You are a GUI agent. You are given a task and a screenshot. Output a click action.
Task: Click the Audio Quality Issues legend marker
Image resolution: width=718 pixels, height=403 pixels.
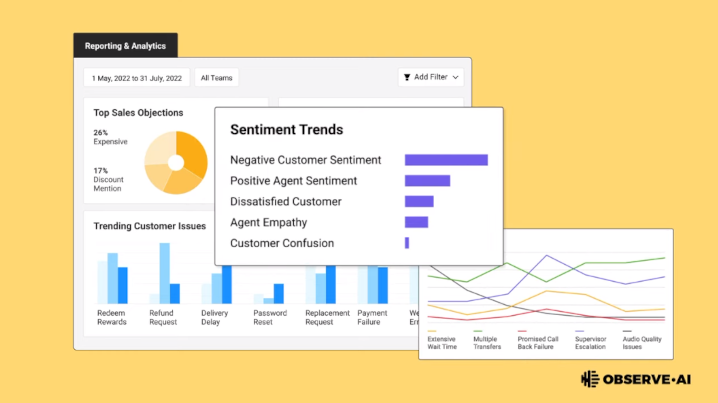[627, 331]
